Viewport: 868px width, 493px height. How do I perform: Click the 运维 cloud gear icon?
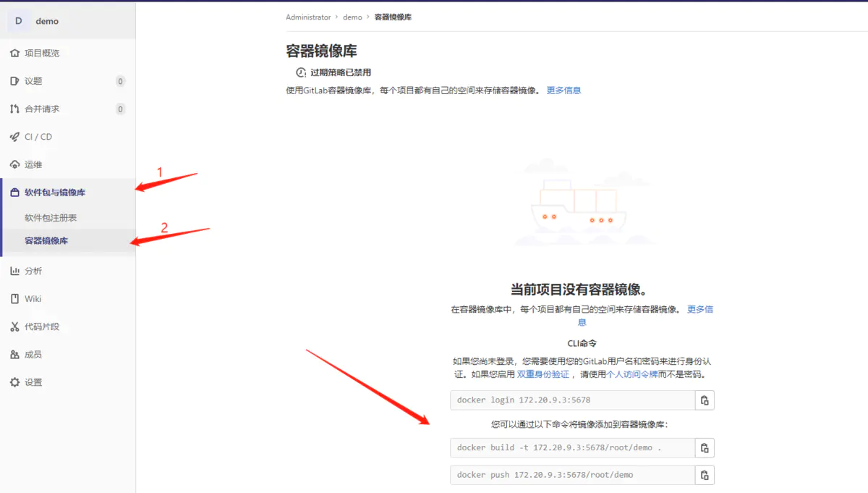(x=14, y=164)
